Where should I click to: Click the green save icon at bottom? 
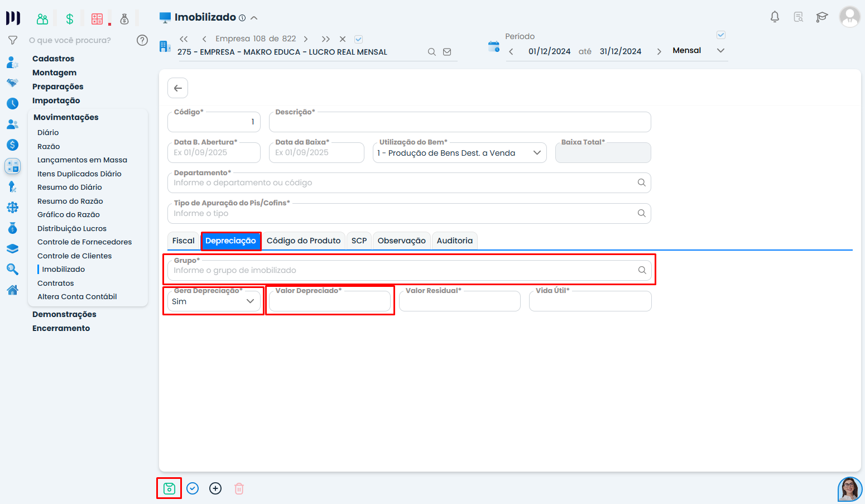(169, 489)
